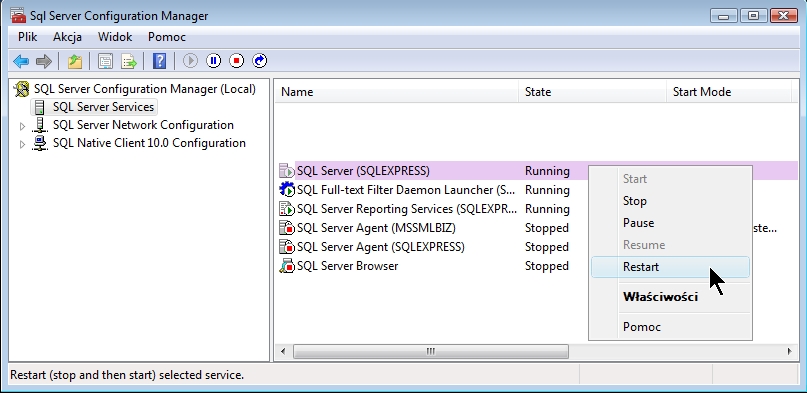The image size is (807, 393).
Task: Click the SQL Server Agent (SQLEXPRESS) icon
Action: (286, 247)
